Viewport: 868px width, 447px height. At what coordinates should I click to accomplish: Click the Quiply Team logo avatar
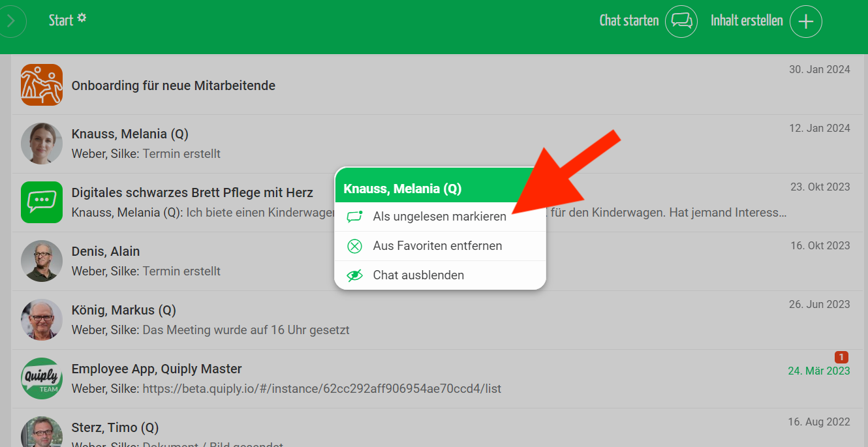42,378
